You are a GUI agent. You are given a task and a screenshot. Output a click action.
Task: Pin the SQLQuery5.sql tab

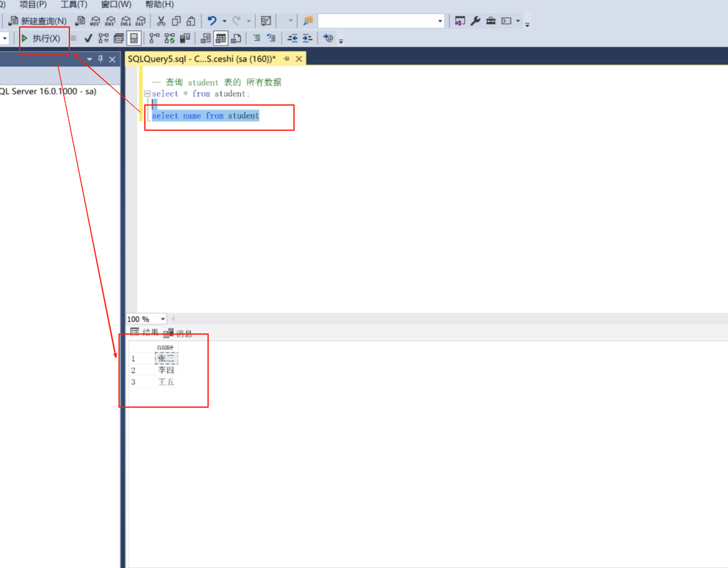(x=287, y=59)
